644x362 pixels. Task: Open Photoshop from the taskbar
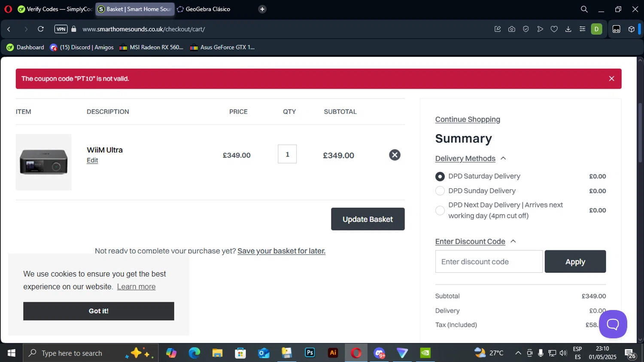(310, 353)
